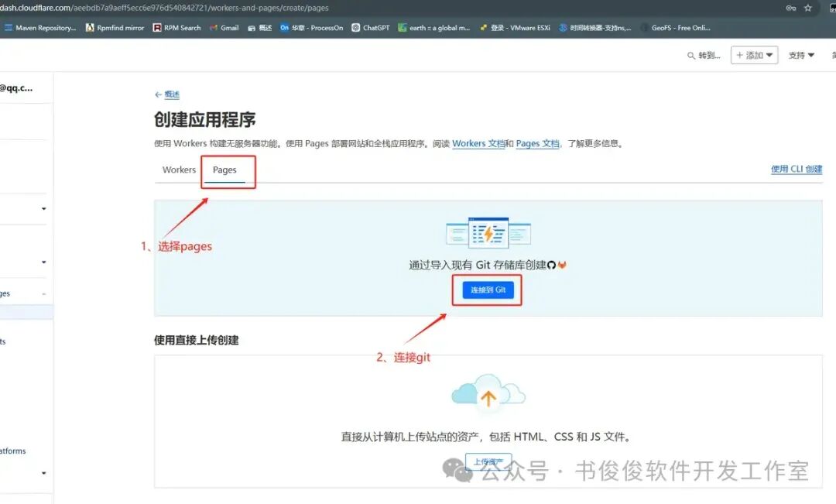The width and height of the screenshot is (836, 504).
Task: Expand the sidebar arrow below the platforms item
Action: [x=43, y=473]
